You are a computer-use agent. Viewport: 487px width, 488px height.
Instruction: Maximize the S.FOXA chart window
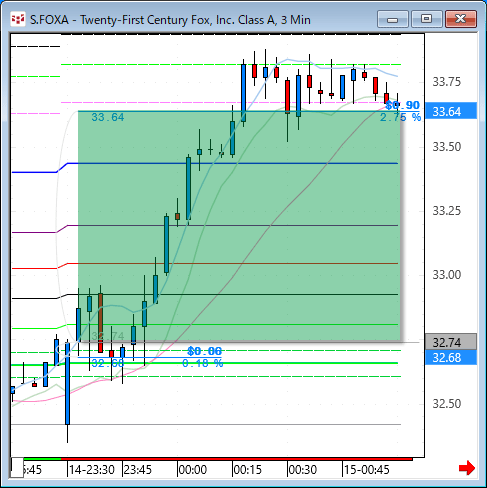point(427,19)
